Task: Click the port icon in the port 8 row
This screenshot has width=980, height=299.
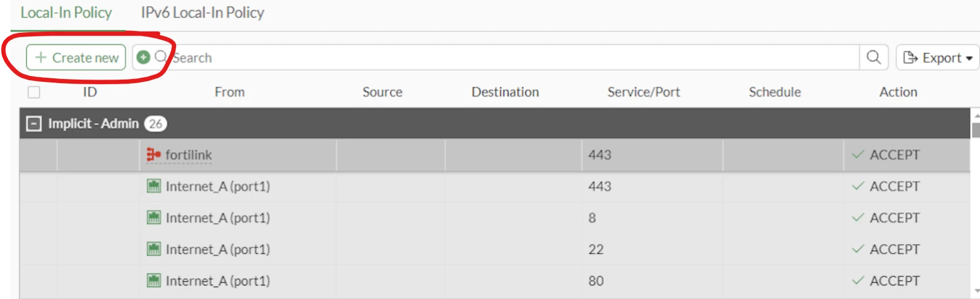Action: click(154, 218)
